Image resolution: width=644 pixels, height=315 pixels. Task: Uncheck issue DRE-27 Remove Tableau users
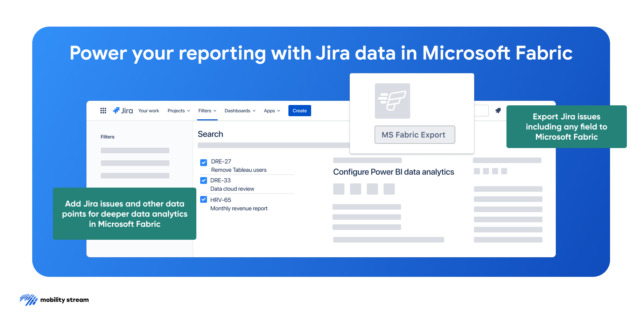click(203, 162)
